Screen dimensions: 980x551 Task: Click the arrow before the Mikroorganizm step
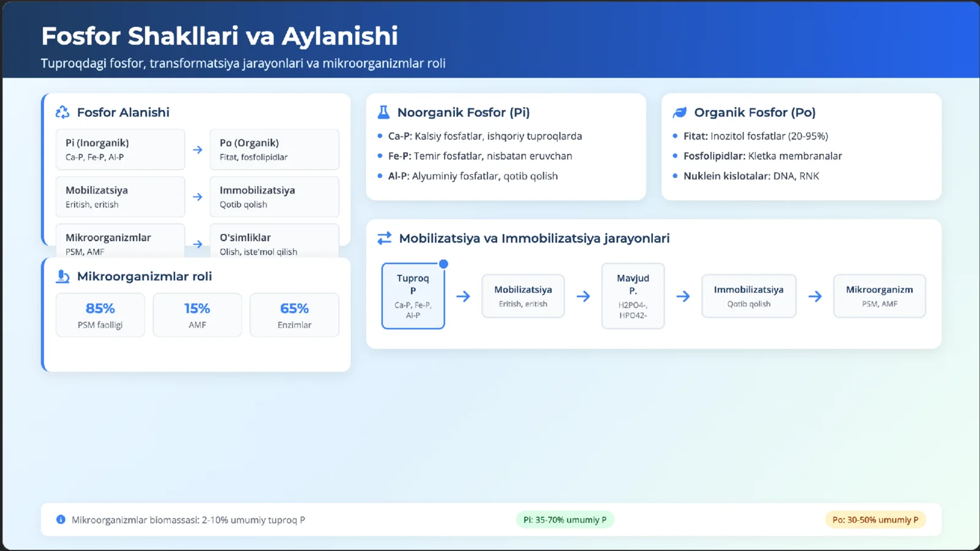(x=815, y=296)
